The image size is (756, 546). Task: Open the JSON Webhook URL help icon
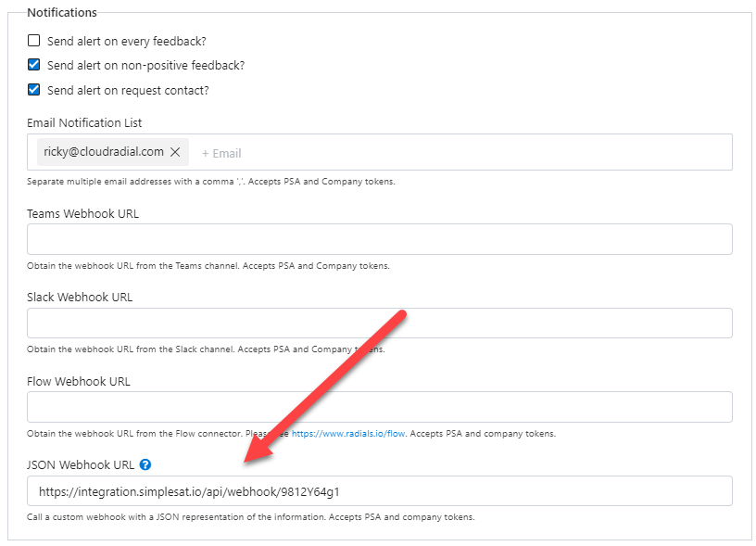point(145,464)
